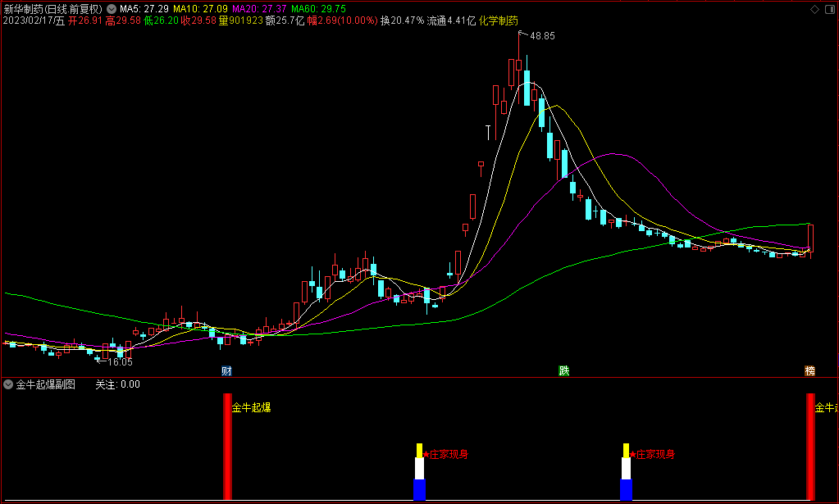The image size is (839, 504).
Task: Click the 16.05 lowest price label
Action: coord(120,362)
